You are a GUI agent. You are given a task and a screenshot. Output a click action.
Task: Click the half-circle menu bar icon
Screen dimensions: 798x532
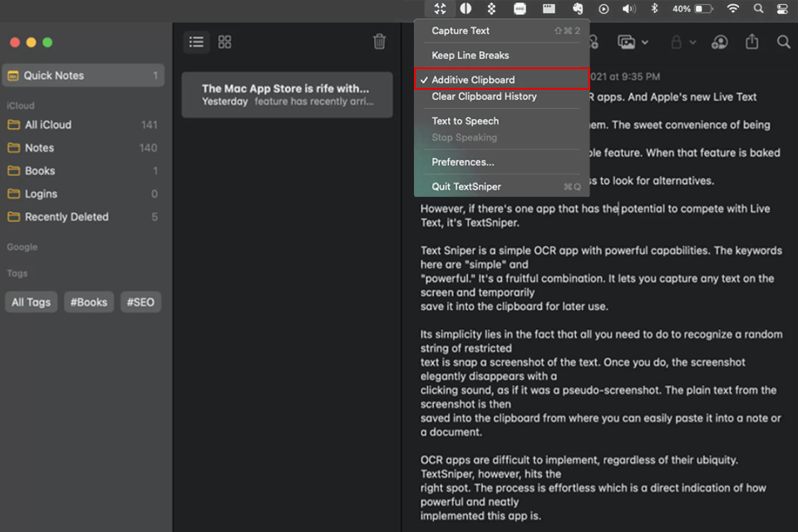tap(465, 8)
